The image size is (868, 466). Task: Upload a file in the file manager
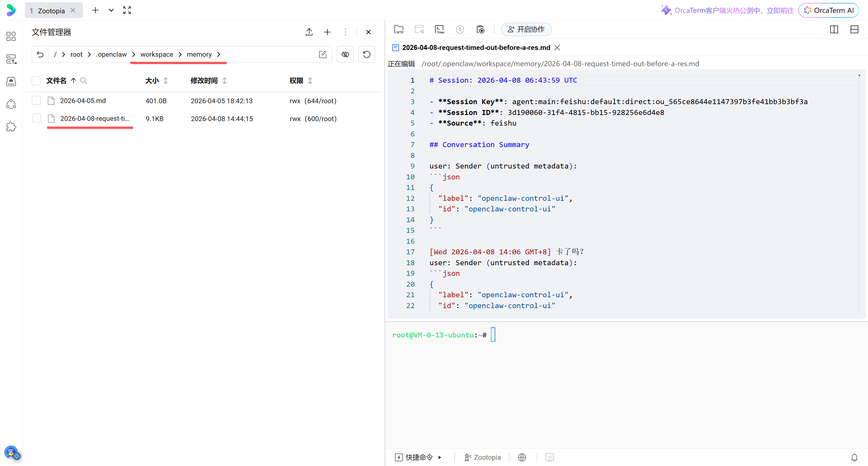click(309, 32)
